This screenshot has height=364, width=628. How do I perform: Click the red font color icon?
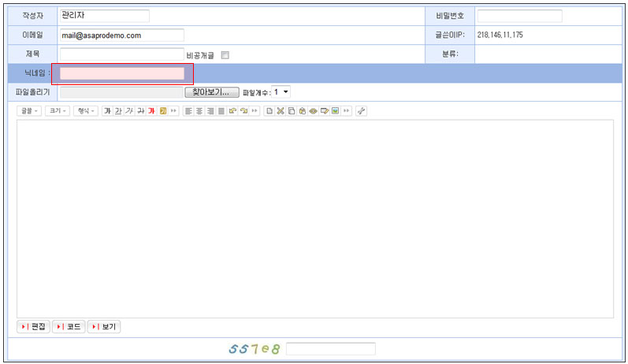pos(151,111)
